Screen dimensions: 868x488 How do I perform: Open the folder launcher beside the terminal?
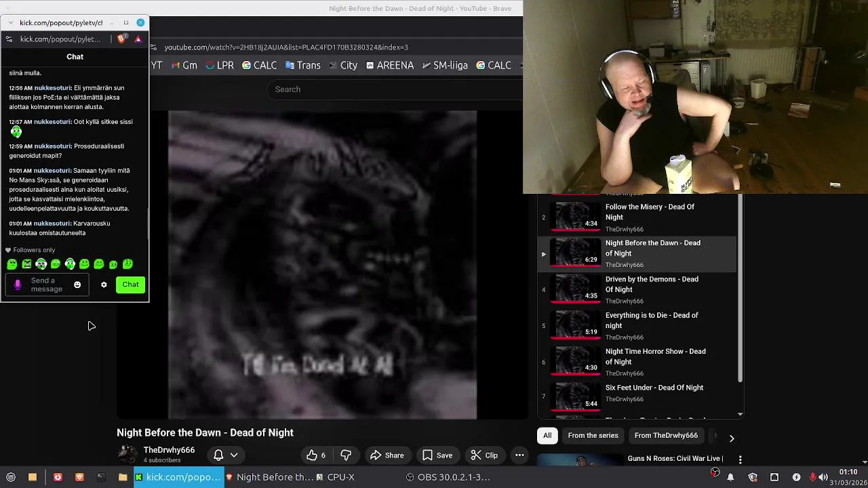[123, 477]
